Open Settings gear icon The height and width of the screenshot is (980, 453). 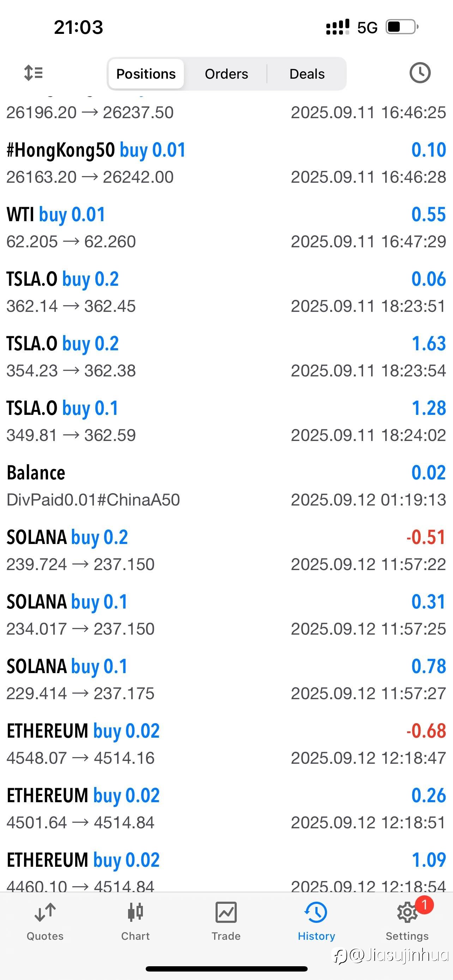coord(407,912)
